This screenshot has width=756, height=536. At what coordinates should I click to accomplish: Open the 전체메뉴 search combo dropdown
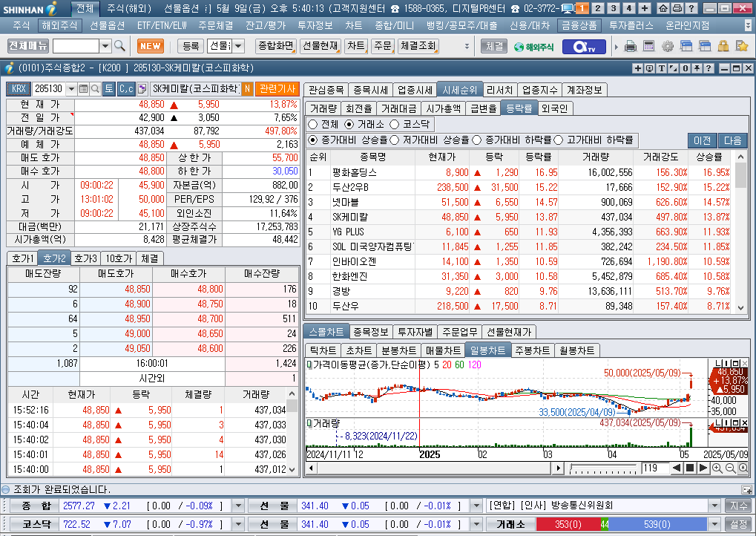(x=105, y=46)
